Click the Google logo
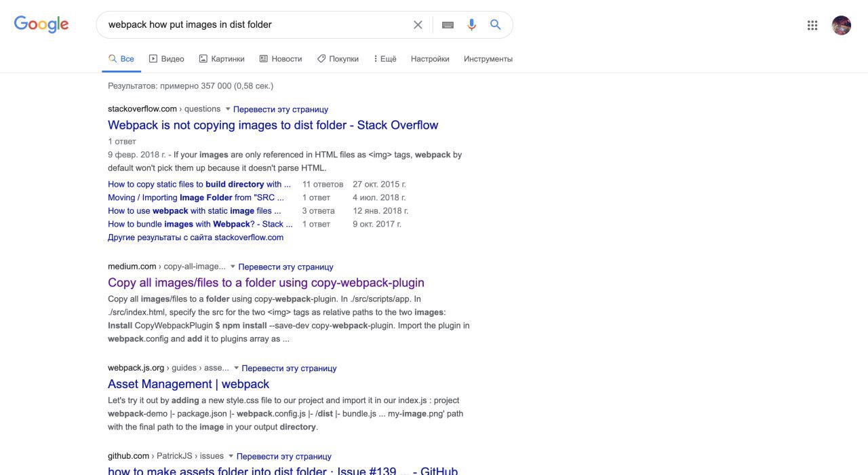This screenshot has width=868, height=475. click(x=41, y=24)
